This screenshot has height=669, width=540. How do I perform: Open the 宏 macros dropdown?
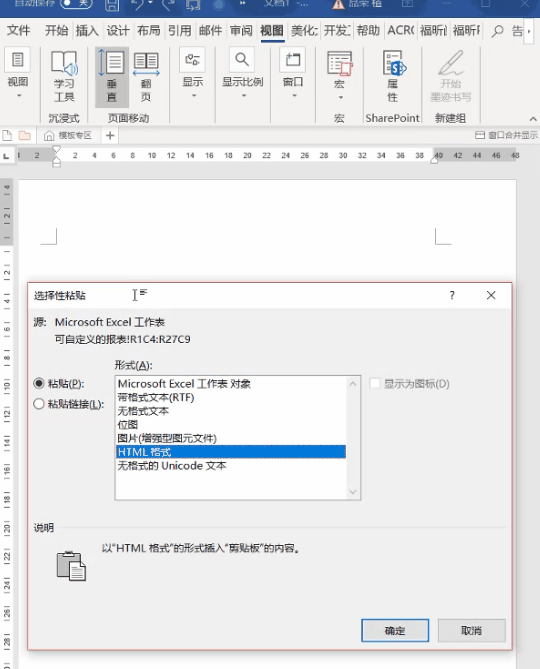[x=340, y=76]
